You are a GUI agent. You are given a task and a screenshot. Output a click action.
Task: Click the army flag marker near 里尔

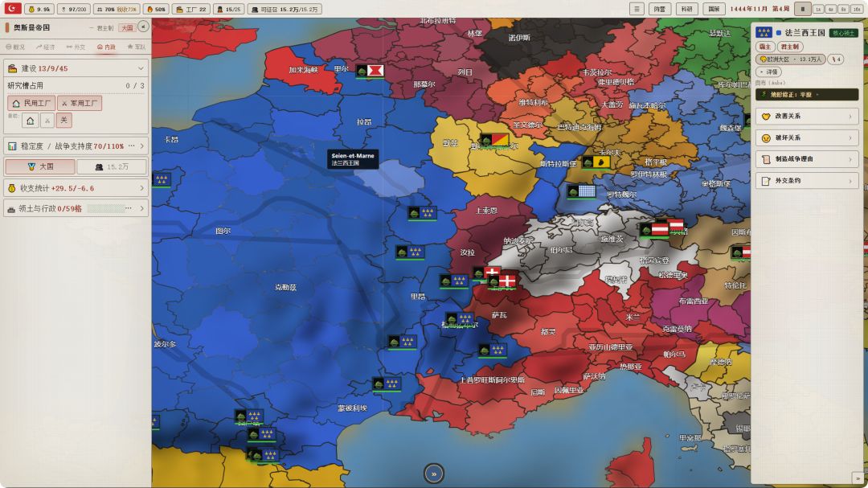[x=371, y=71]
